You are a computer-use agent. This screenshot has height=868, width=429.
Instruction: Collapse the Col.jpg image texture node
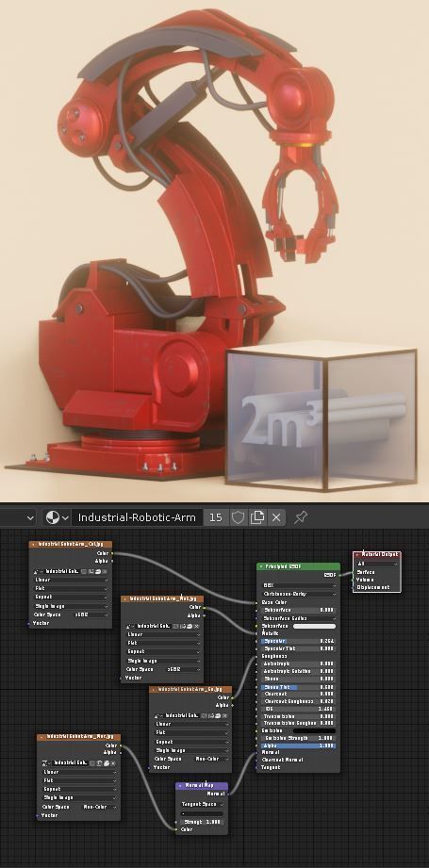(x=34, y=545)
